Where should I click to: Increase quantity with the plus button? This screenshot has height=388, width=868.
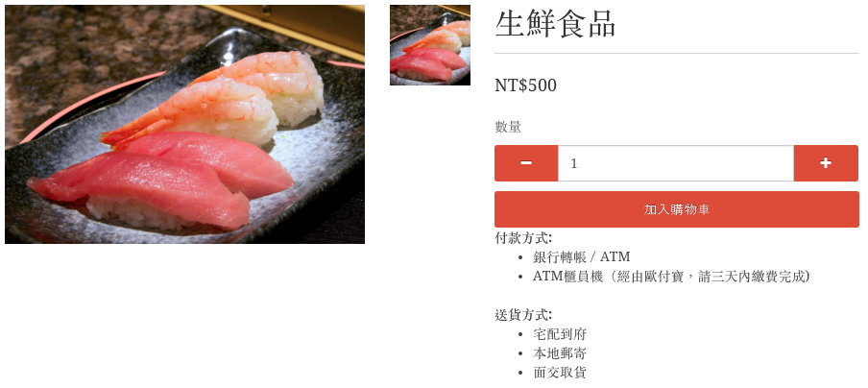pyautogui.click(x=826, y=163)
